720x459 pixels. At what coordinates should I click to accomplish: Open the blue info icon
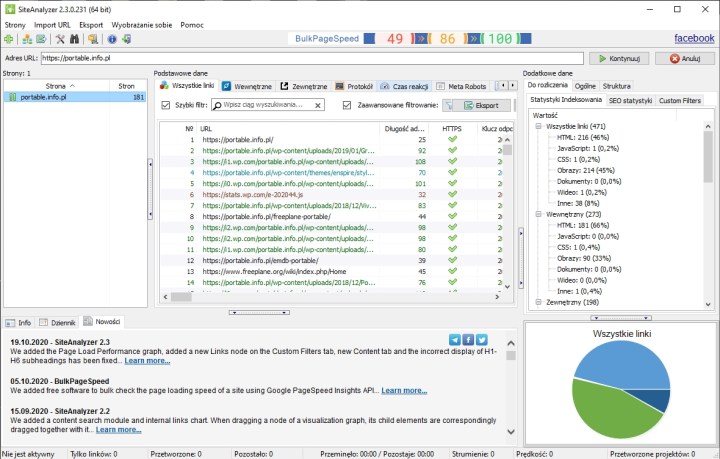(112, 39)
